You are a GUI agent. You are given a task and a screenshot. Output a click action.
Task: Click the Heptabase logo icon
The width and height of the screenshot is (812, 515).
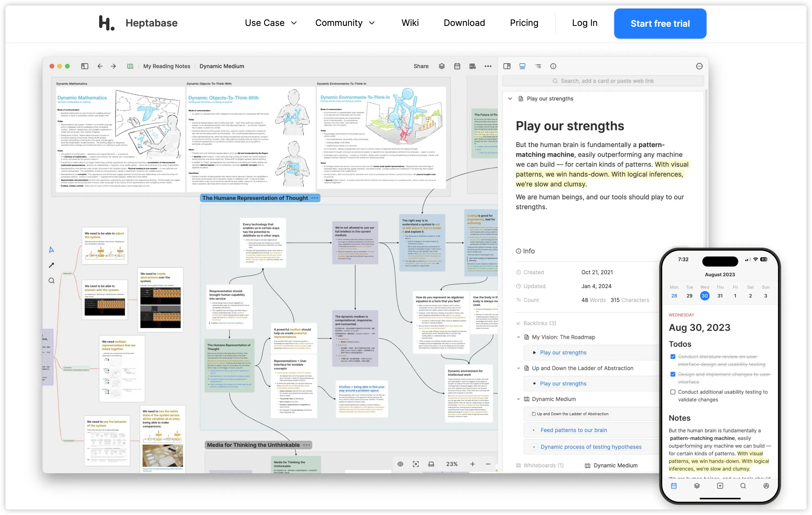(107, 23)
